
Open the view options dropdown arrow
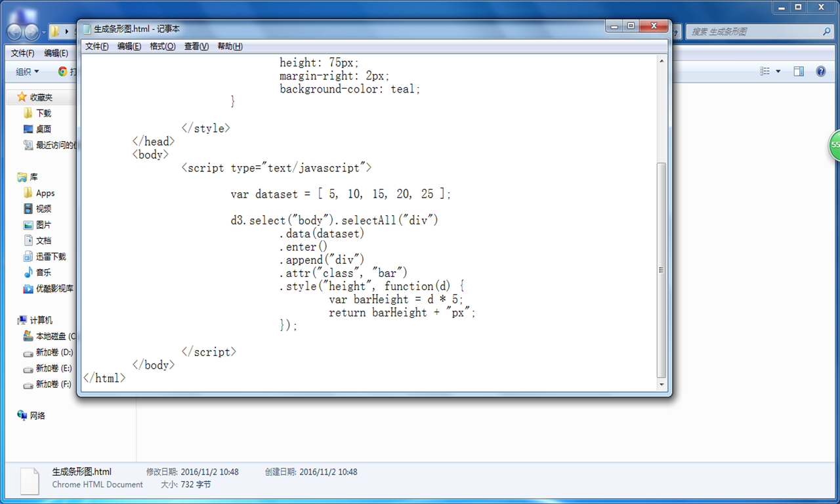(x=778, y=72)
